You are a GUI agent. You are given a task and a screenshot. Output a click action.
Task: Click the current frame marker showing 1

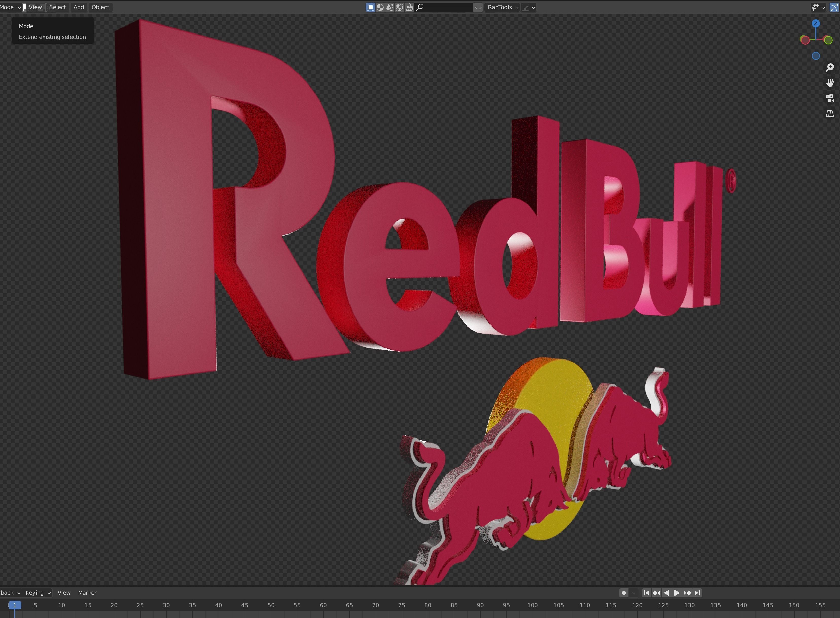tap(15, 605)
